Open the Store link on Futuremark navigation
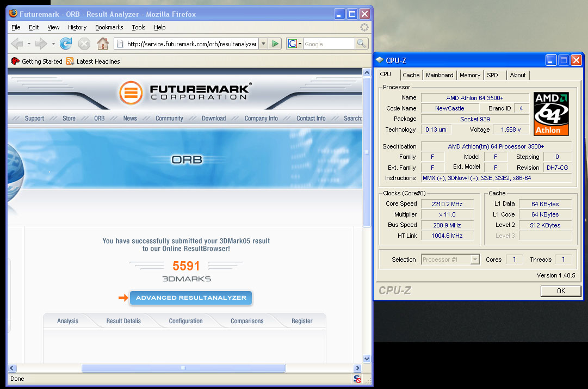Viewport: 588px width, 389px height. coord(69,119)
